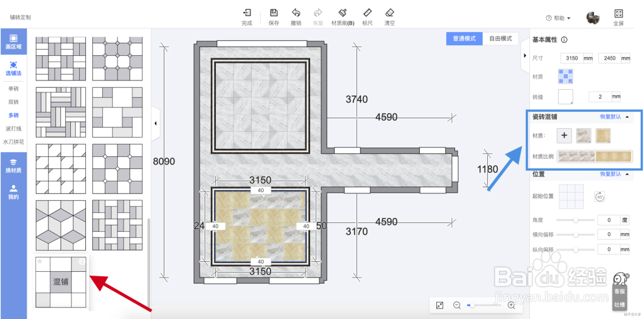
Task: Restore defaults for 瓷砖混铺
Action: click(610, 117)
